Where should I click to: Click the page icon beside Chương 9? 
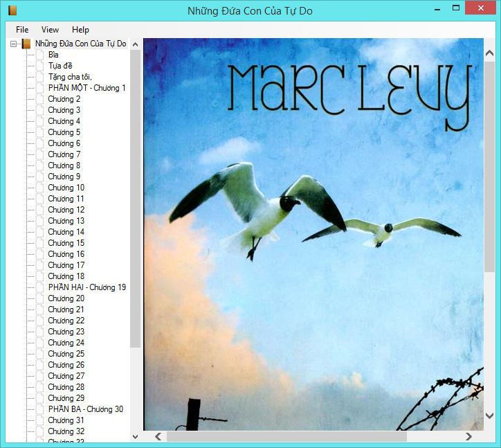coord(40,177)
